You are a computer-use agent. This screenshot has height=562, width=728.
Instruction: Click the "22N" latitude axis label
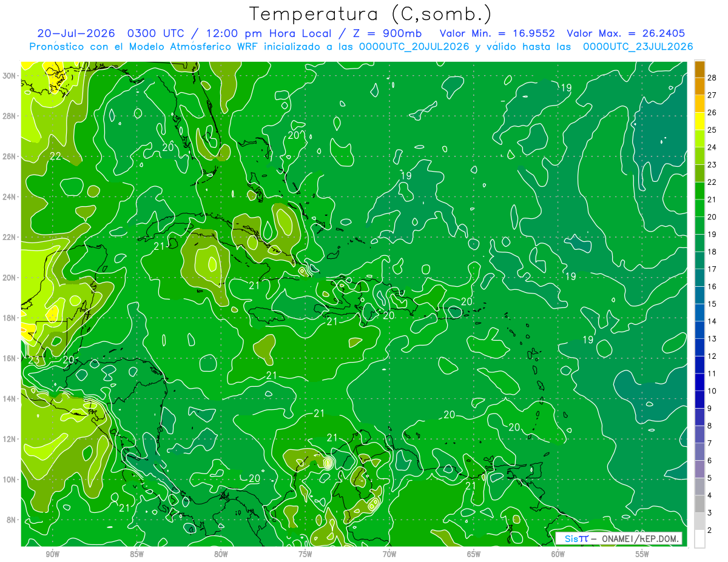pyautogui.click(x=10, y=237)
